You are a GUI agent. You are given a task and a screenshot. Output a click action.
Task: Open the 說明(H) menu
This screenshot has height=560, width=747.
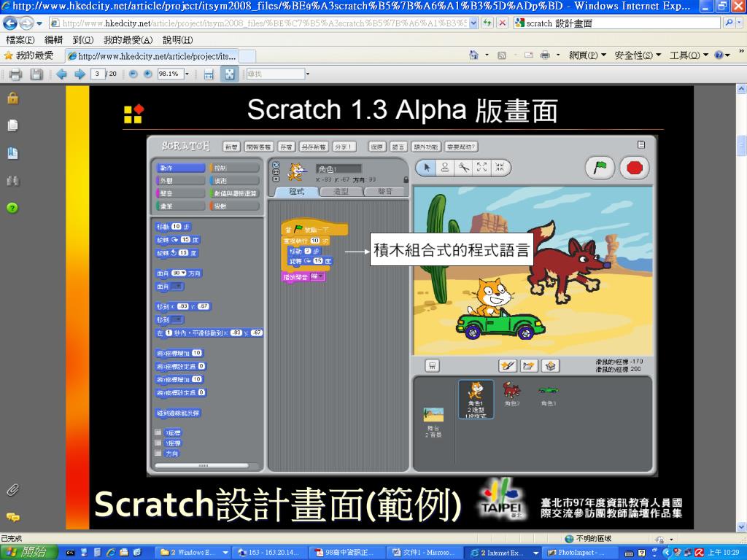point(178,40)
